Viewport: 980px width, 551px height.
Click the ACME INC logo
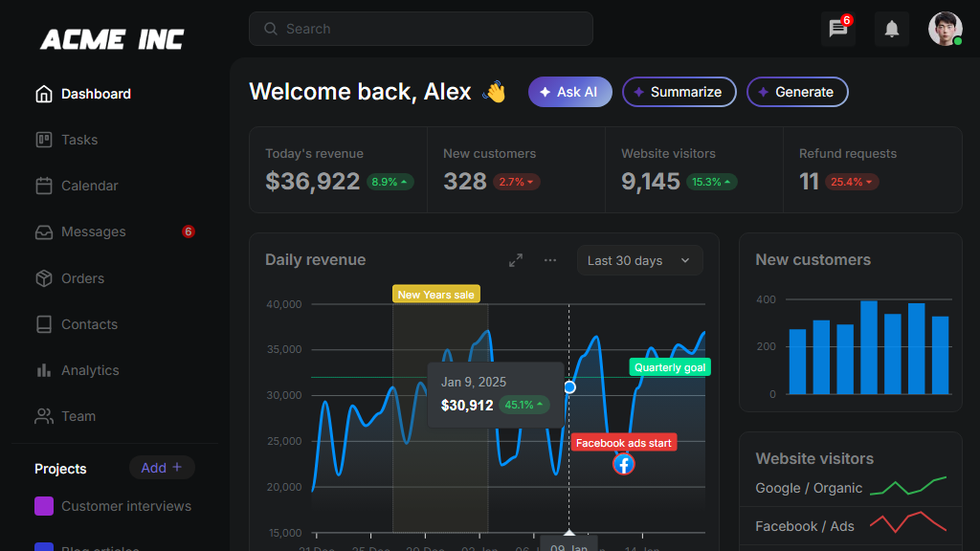pos(112,39)
